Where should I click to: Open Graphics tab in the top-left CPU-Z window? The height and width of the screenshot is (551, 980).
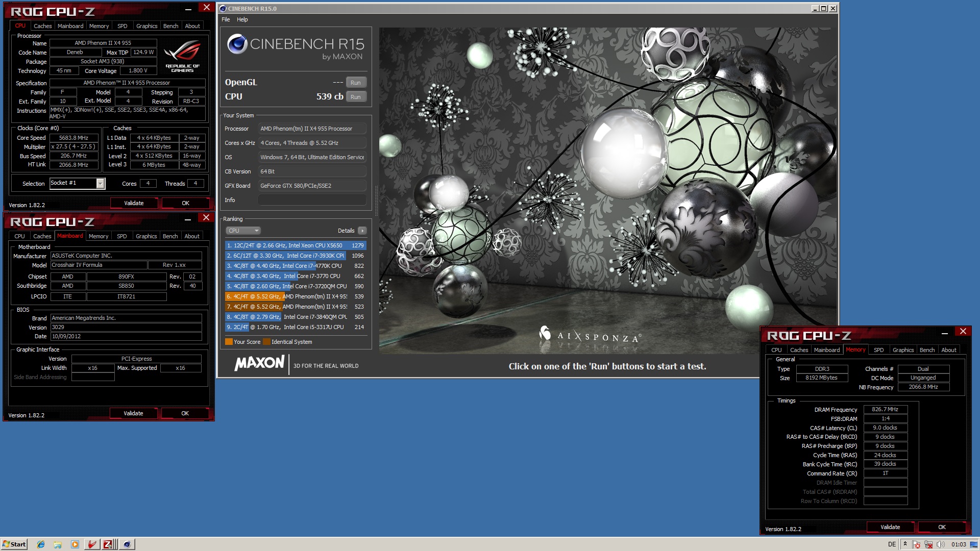pos(146,26)
